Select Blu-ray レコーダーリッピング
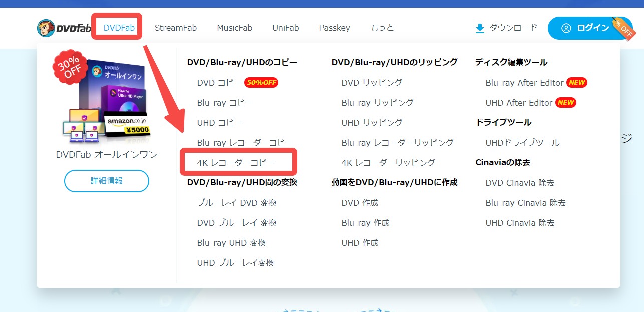644x312 pixels. [x=398, y=143]
